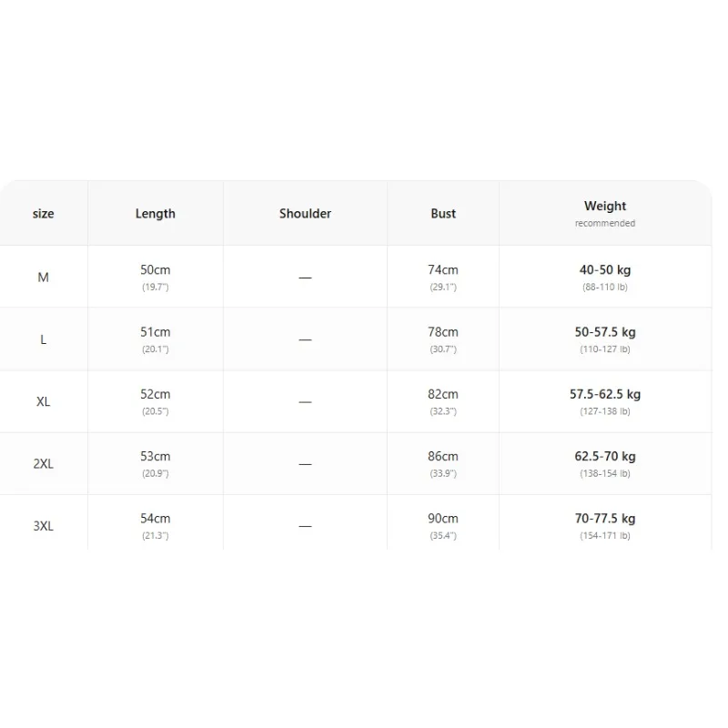Click the 50-57.5 kg weight cell

pyautogui.click(x=605, y=339)
